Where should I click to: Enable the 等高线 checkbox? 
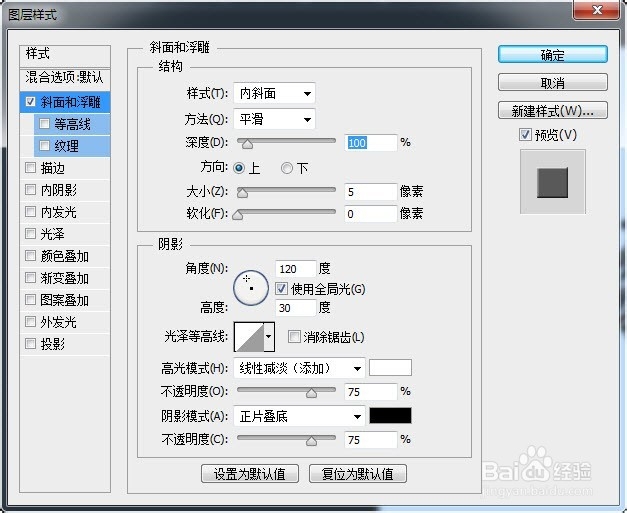click(x=44, y=124)
